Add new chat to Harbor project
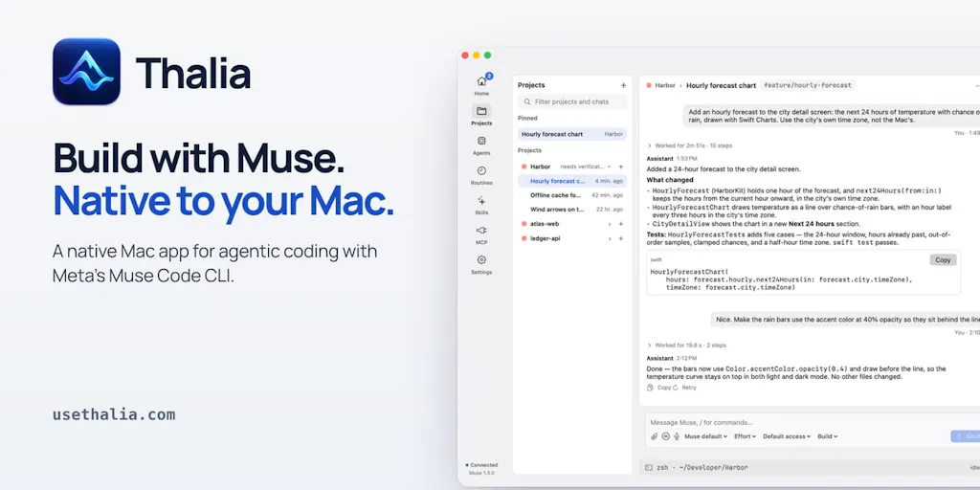Screen dimensions: 980x490 click(621, 167)
